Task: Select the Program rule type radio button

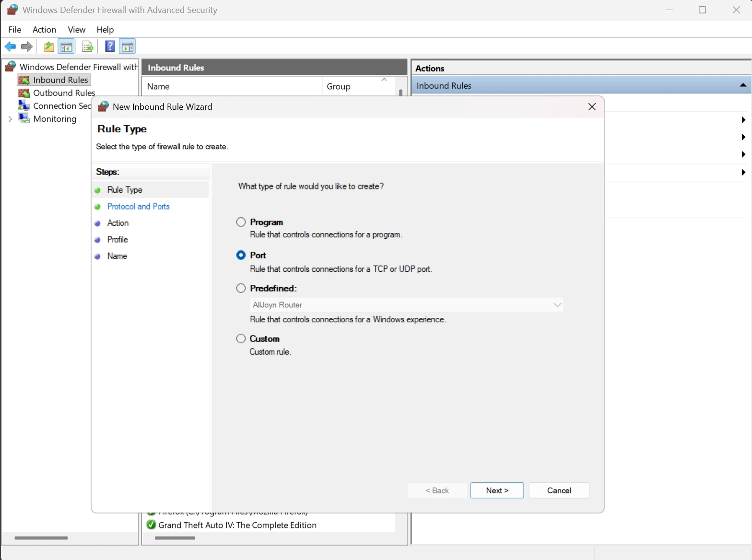Action: (x=241, y=222)
